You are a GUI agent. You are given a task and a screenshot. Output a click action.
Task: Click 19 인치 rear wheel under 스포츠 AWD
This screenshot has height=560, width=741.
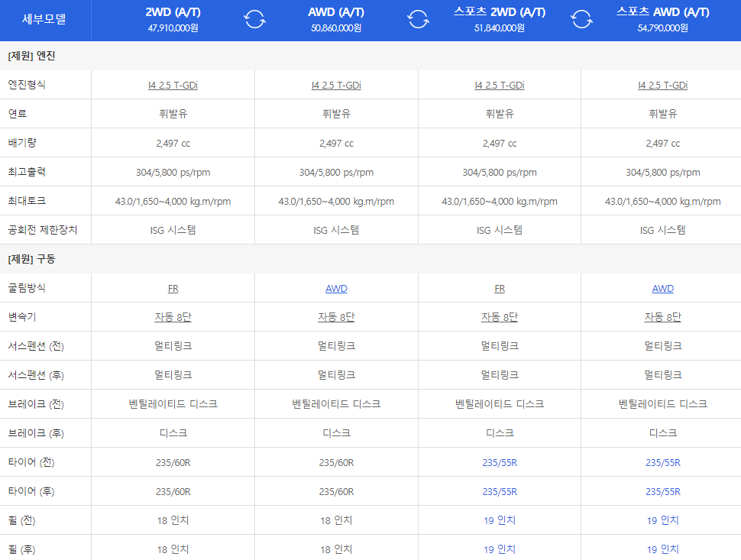point(662,549)
